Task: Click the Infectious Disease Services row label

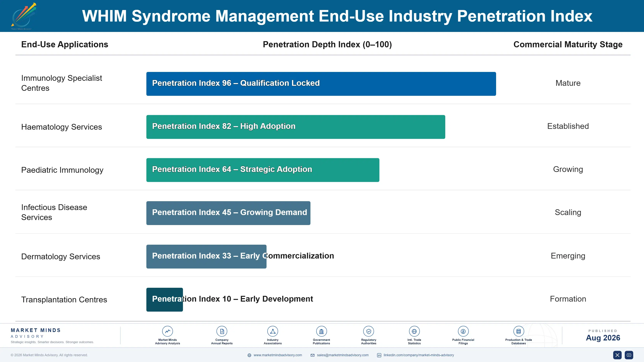Action: [x=54, y=212]
